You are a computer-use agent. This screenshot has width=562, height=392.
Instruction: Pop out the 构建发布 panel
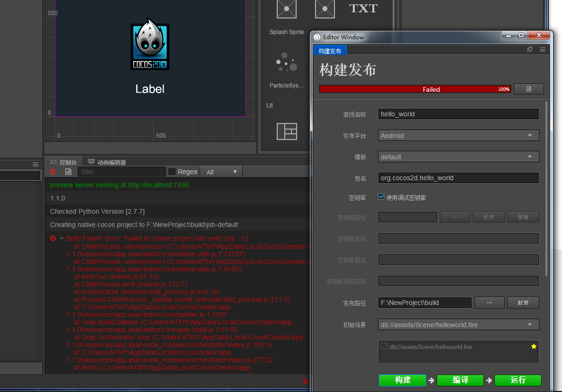click(x=530, y=50)
